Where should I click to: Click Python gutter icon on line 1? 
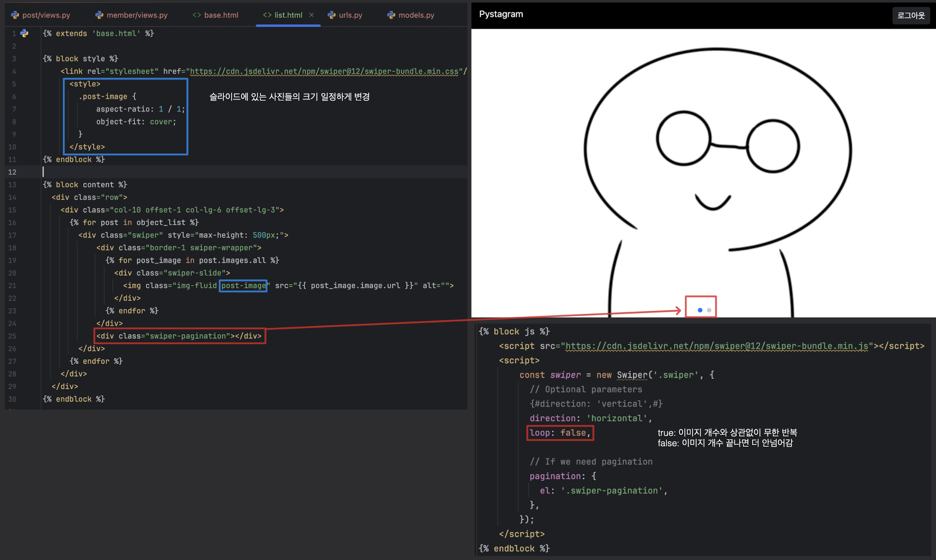point(25,33)
